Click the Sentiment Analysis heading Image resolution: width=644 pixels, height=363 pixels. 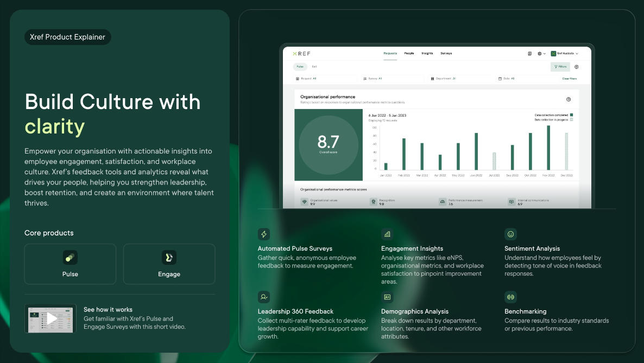pyautogui.click(x=532, y=249)
